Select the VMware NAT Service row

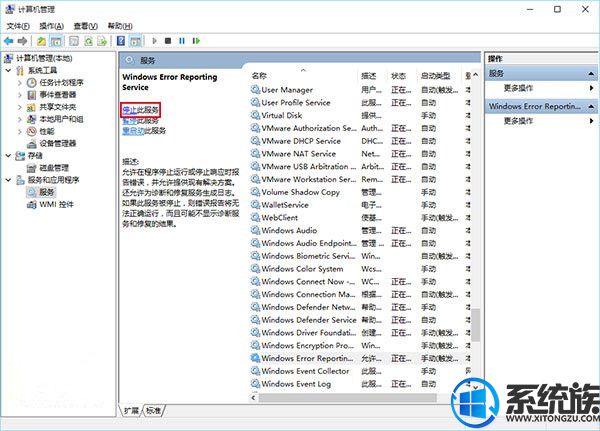(x=360, y=154)
